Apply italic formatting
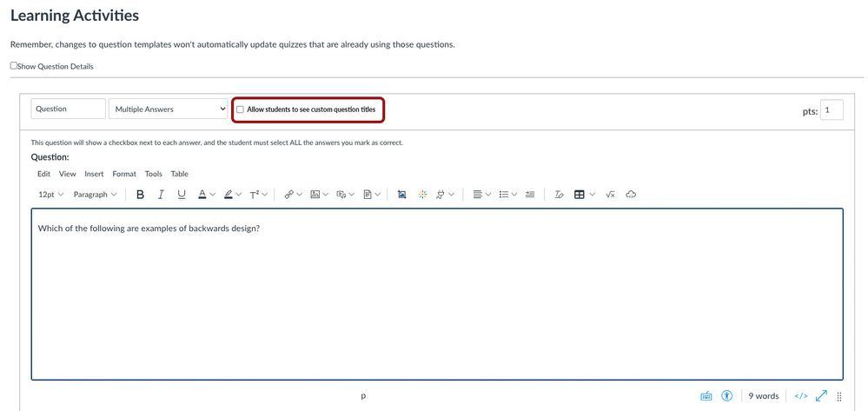Screen dimensions: 868x411 point(161,195)
